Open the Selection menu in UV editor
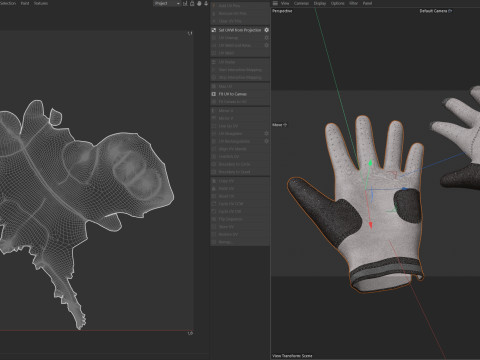Image resolution: width=480 pixels, height=360 pixels. coord(8,3)
